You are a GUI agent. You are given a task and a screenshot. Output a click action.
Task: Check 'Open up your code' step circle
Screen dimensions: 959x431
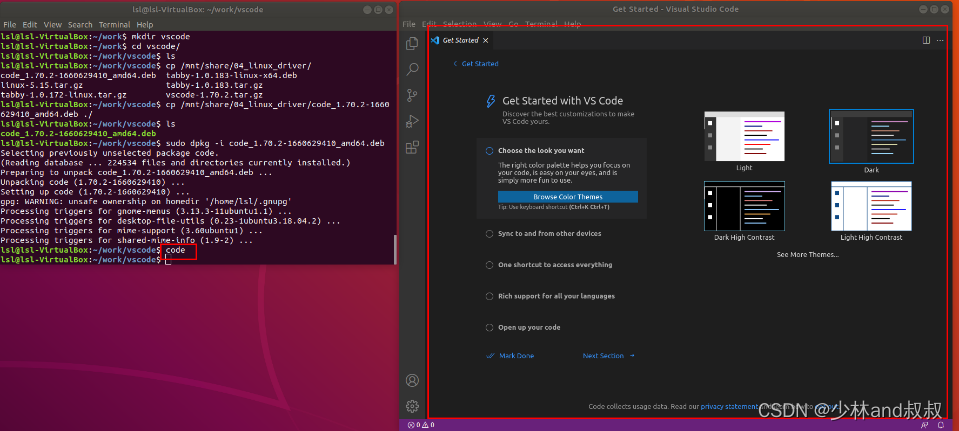pyautogui.click(x=489, y=327)
